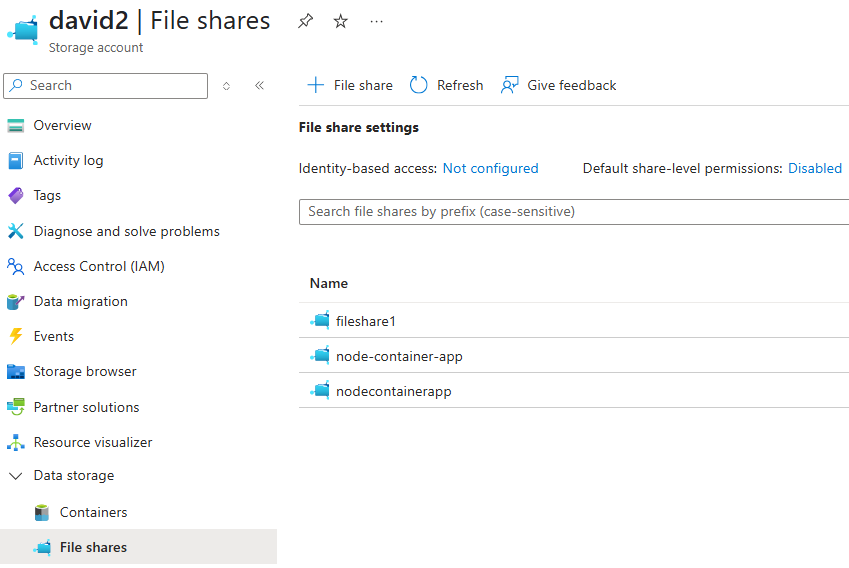Viewport: 849px width, 568px height.
Task: Click the Refresh circular arrow icon
Action: coord(418,85)
